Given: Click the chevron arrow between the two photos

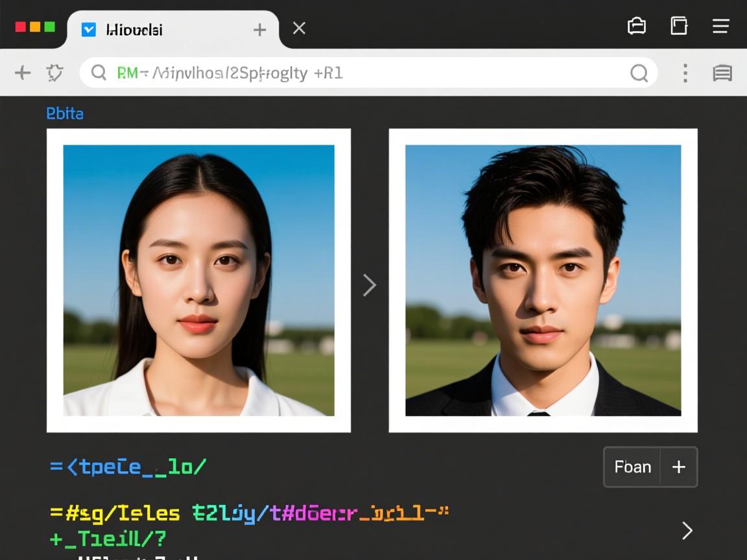Looking at the screenshot, I should click(369, 285).
